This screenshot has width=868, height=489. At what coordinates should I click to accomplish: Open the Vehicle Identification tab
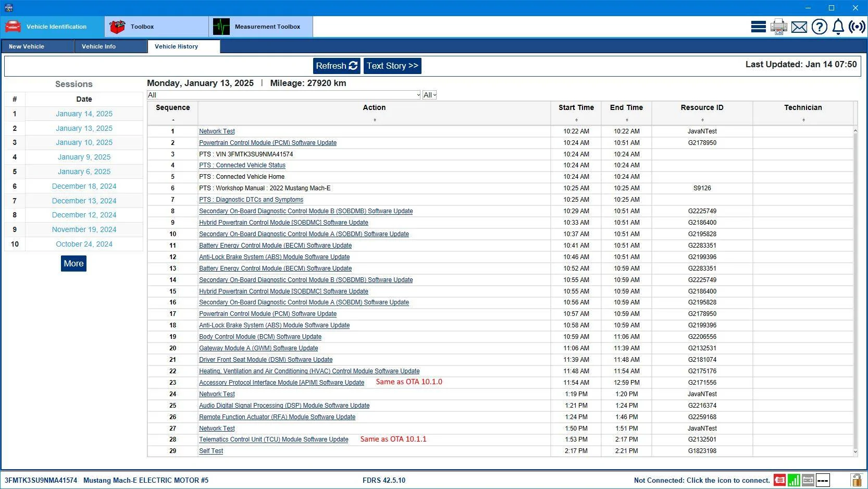[x=53, y=27]
